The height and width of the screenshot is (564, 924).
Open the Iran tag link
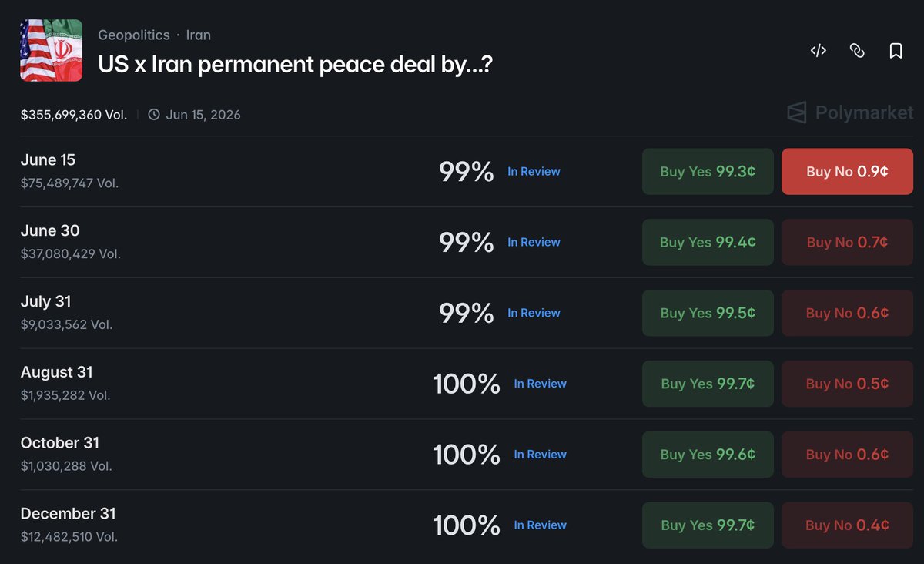point(199,35)
